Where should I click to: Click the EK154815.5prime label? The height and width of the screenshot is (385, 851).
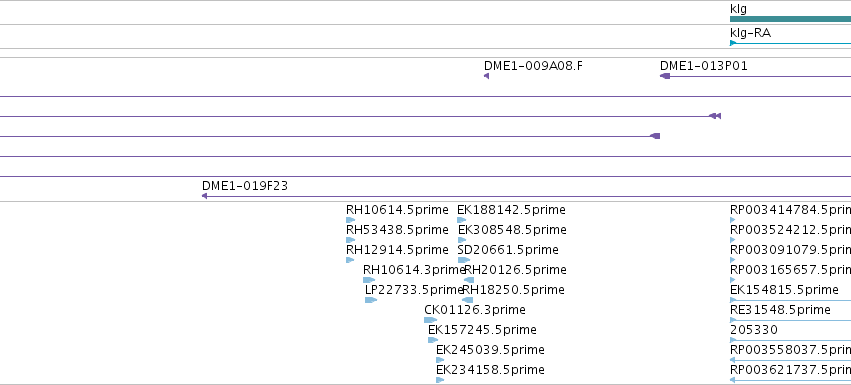784,289
